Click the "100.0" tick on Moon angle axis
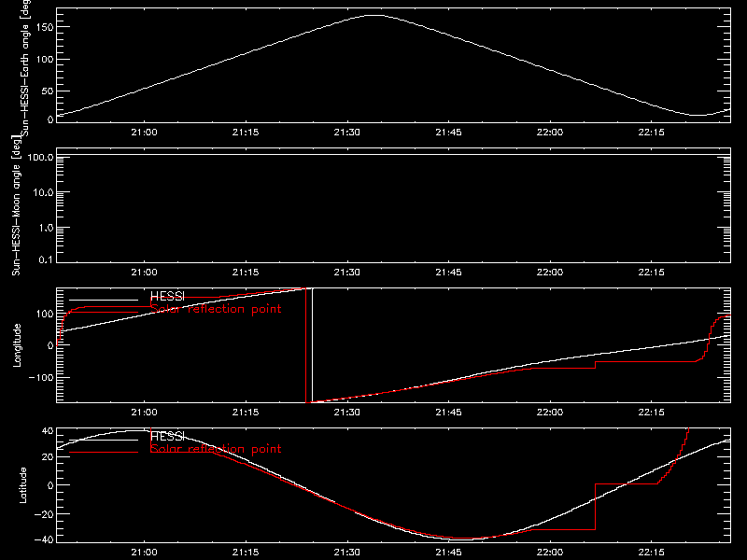 click(x=40, y=157)
